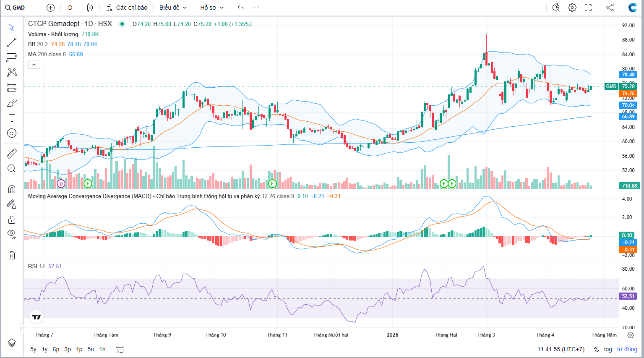Open the share chart icon

click(x=610, y=8)
